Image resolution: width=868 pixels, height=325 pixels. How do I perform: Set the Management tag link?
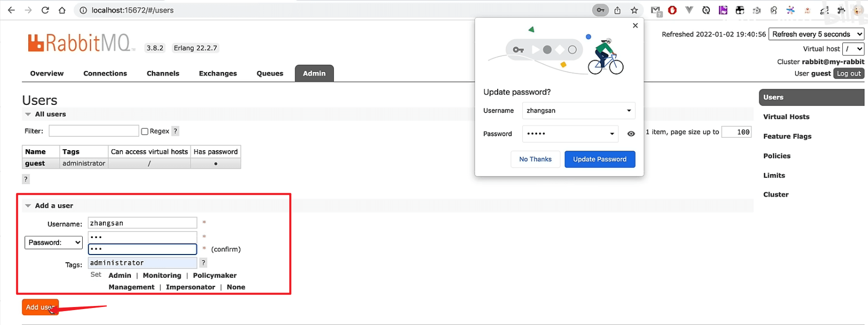(x=131, y=287)
